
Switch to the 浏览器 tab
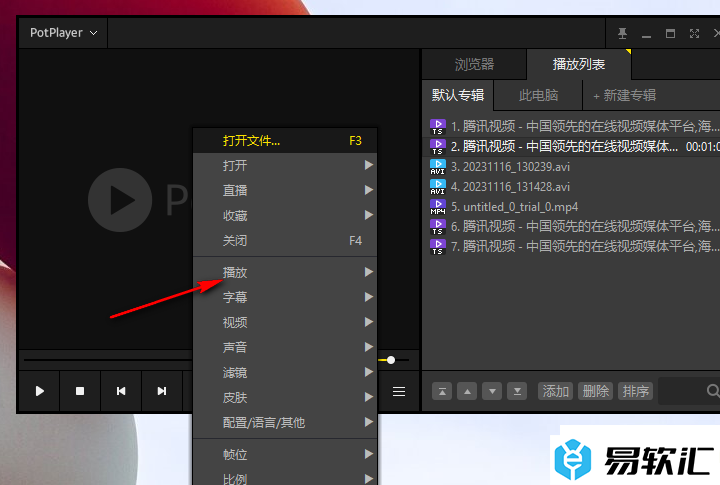pyautogui.click(x=474, y=64)
